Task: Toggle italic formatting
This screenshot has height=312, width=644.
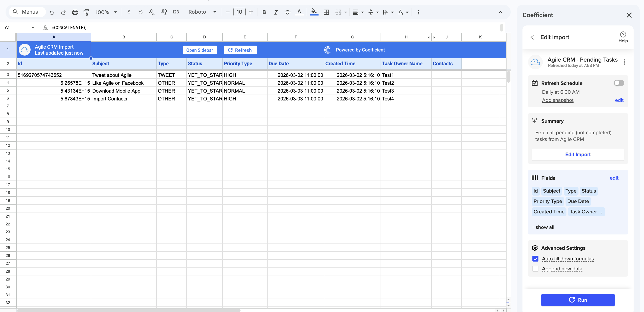Action: pos(276,12)
